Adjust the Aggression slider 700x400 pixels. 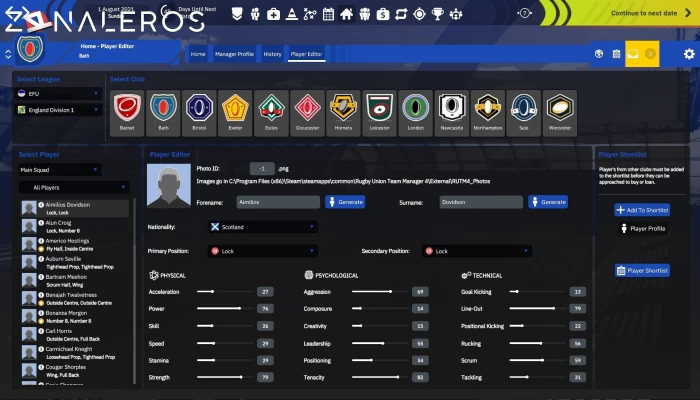pos(380,292)
